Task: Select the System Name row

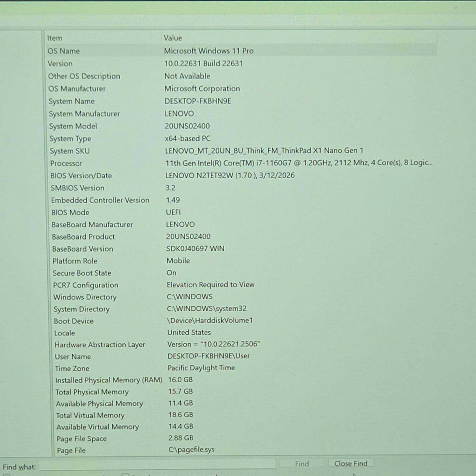Action: pyautogui.click(x=241, y=101)
